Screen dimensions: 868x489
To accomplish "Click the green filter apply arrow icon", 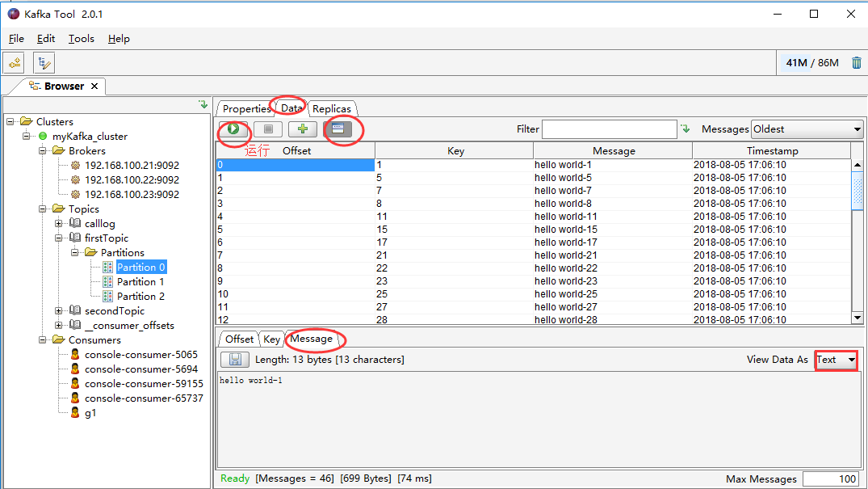I will point(686,129).
